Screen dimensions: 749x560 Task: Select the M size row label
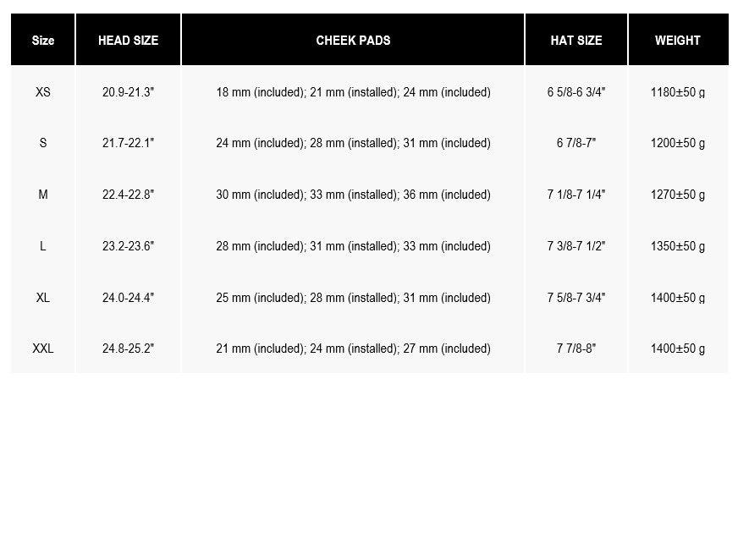(x=43, y=195)
